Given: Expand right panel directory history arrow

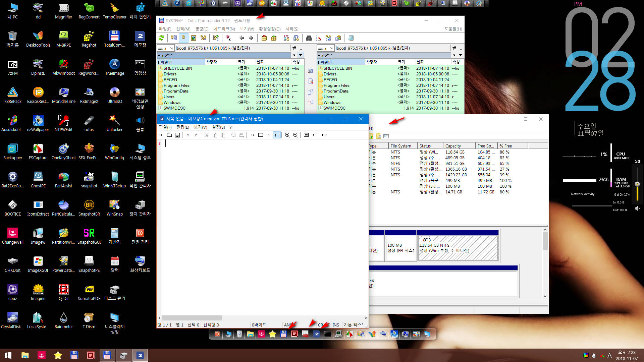Looking at the screenshot, I should 461,55.
